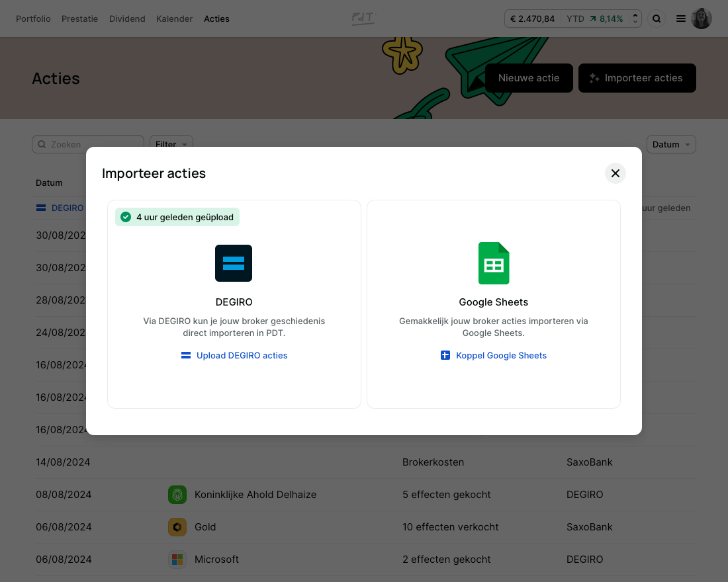Open the hamburger menu
Screen dimensions: 728x582
(x=681, y=19)
